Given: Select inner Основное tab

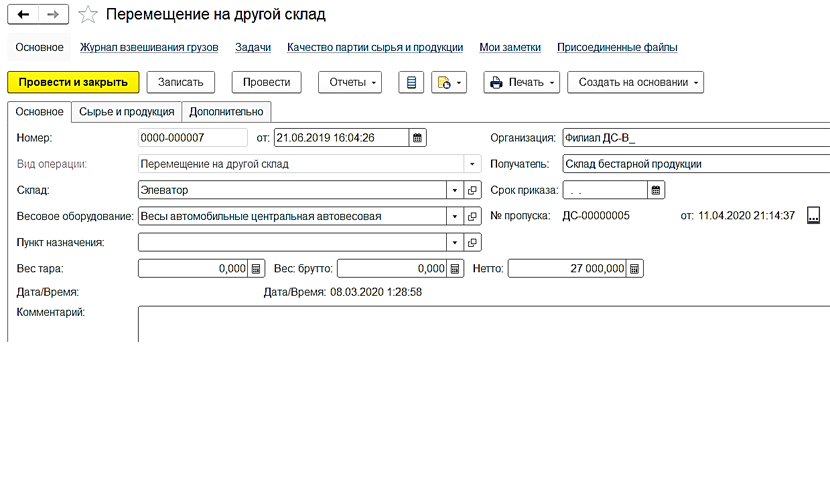Looking at the screenshot, I should [x=39, y=112].
